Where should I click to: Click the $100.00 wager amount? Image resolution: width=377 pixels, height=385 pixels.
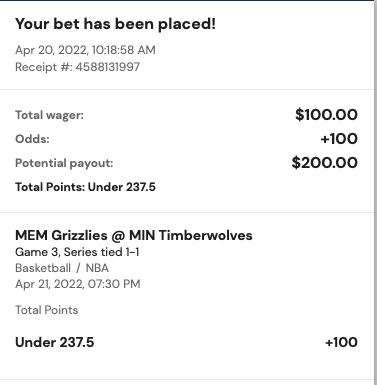point(326,115)
